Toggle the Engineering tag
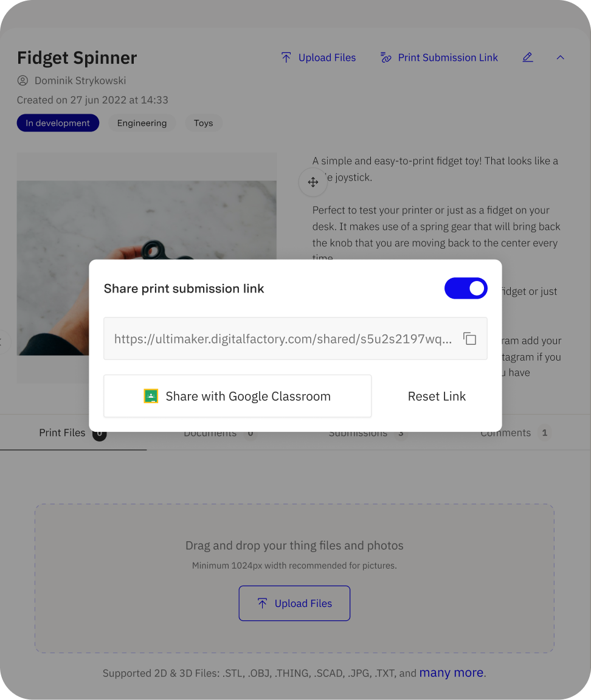This screenshot has width=591, height=700. point(142,123)
